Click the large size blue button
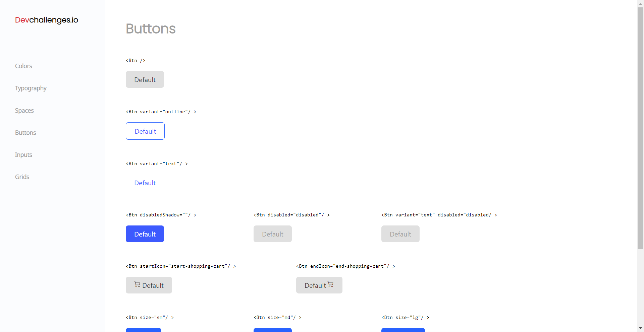The width and height of the screenshot is (644, 332). [x=403, y=331]
